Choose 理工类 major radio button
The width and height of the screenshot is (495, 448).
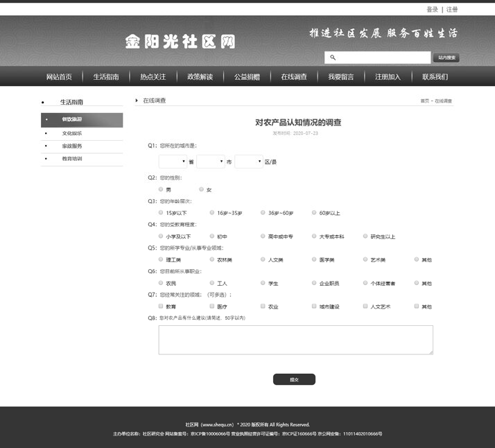[x=161, y=259]
